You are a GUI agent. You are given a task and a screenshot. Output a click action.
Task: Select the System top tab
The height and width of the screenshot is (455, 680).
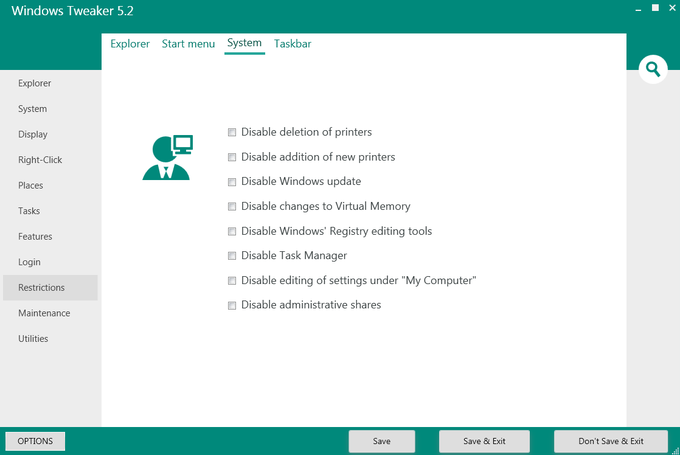(244, 43)
